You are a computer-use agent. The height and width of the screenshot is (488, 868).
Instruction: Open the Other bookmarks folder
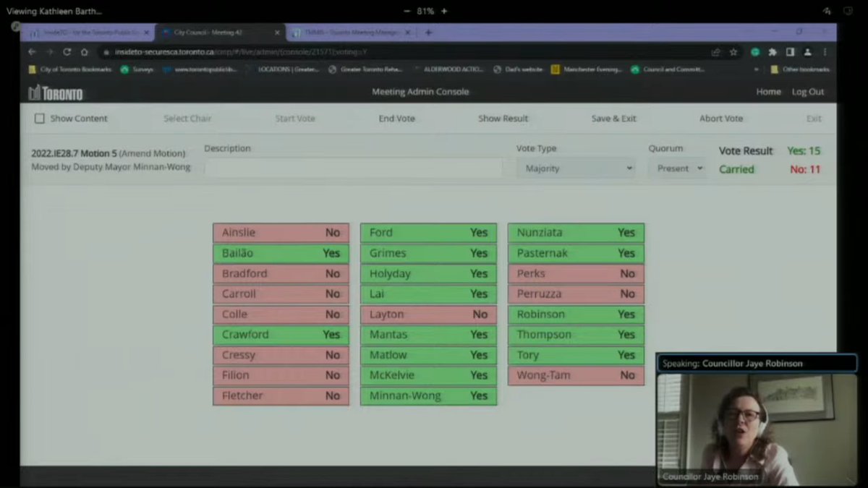(x=800, y=69)
